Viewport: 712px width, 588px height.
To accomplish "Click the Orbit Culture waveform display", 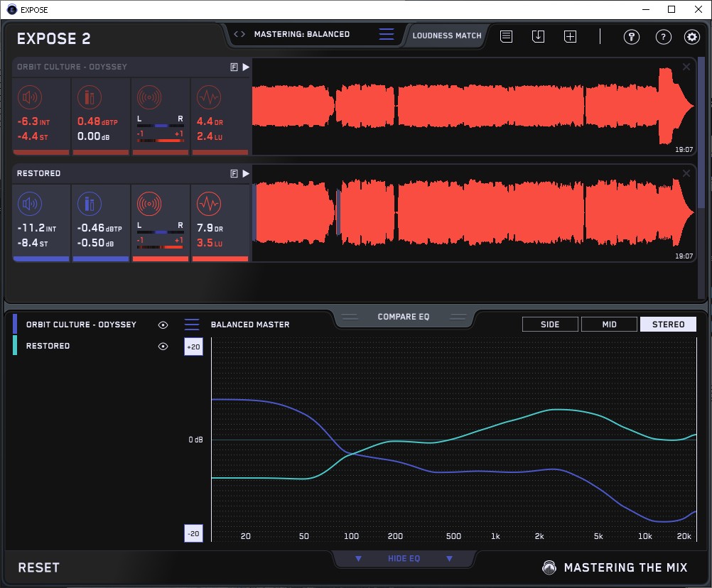I will point(474,107).
